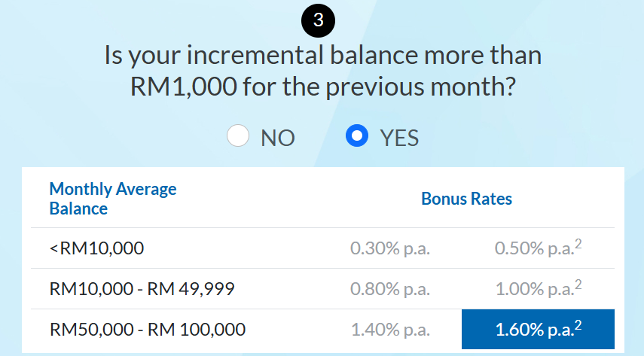
Task: Click the 0.80% p.a. rate cell
Action: tap(389, 289)
